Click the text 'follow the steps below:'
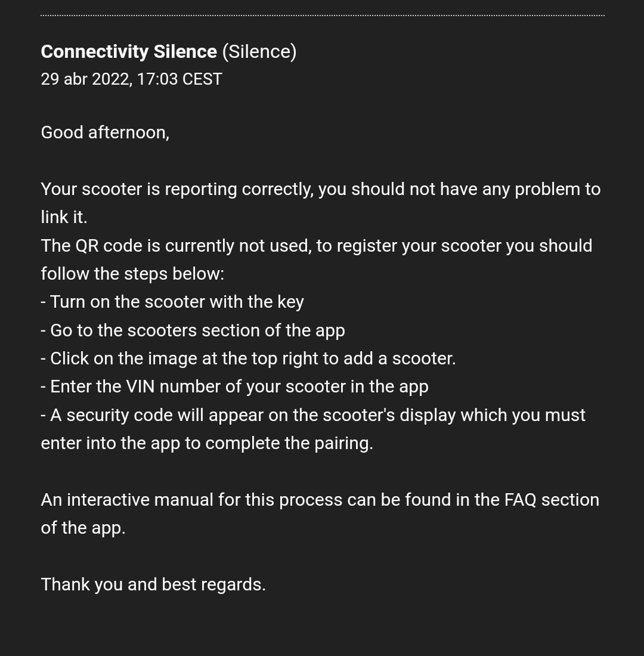 (132, 274)
